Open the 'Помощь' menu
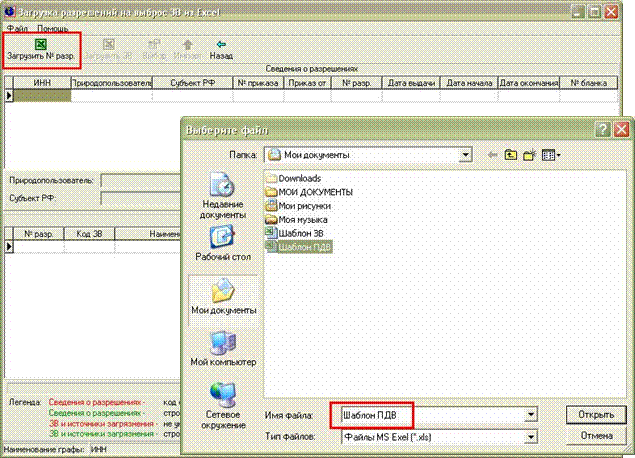This screenshot has width=635, height=458. coord(53,28)
